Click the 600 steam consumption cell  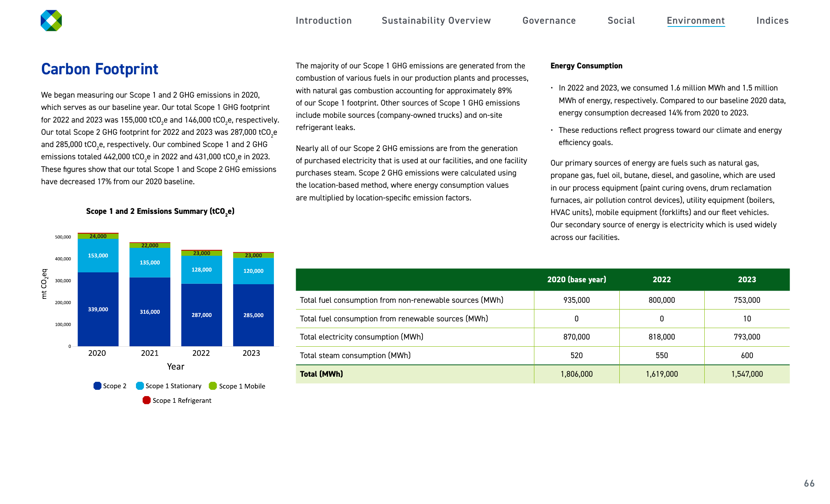(747, 355)
